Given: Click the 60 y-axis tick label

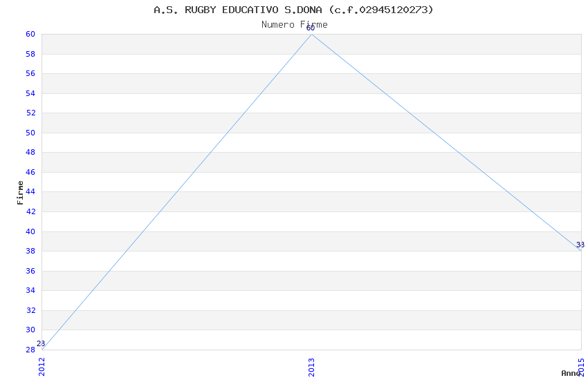Looking at the screenshot, I should pos(30,34).
